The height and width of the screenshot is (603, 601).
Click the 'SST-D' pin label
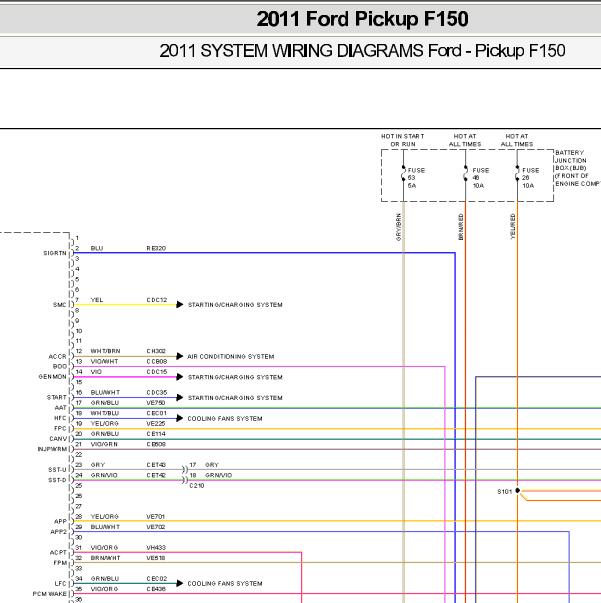click(57, 480)
